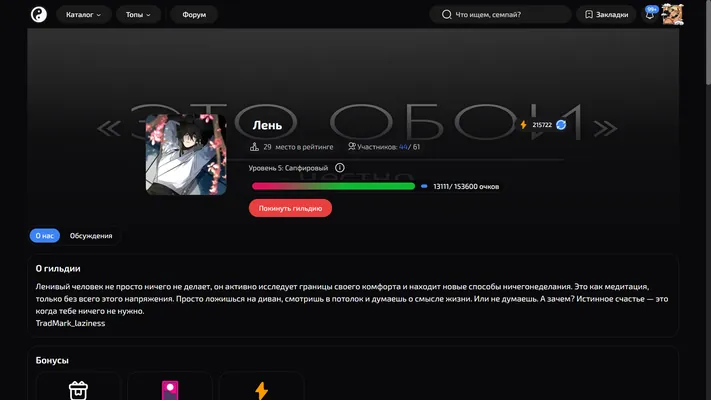
Task: Open Закладки bookmarks button
Action: pos(606,15)
